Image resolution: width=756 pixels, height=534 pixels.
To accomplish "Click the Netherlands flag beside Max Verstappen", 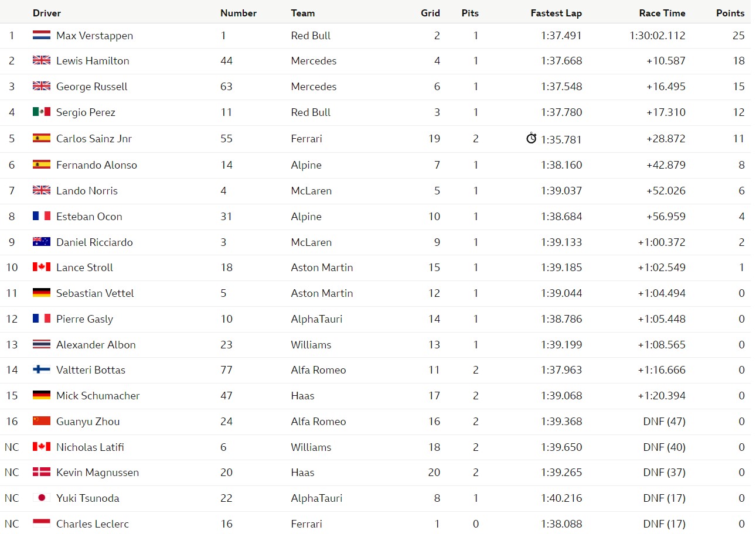I will click(x=42, y=35).
